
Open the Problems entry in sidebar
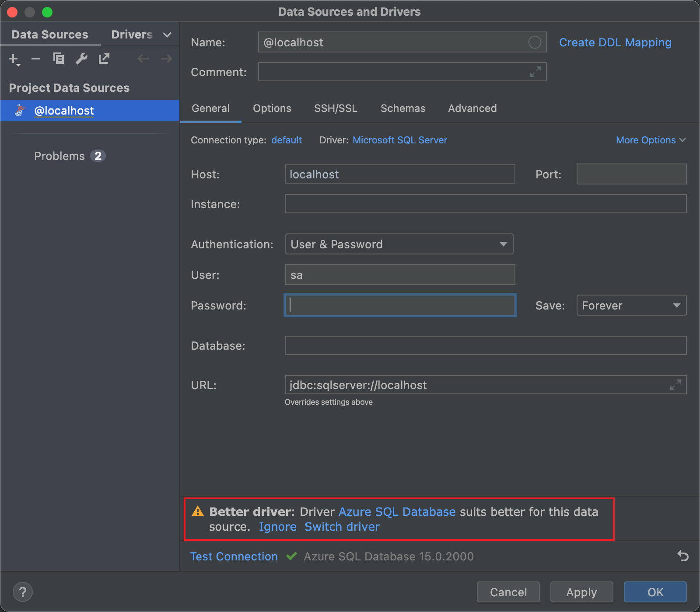coord(59,156)
